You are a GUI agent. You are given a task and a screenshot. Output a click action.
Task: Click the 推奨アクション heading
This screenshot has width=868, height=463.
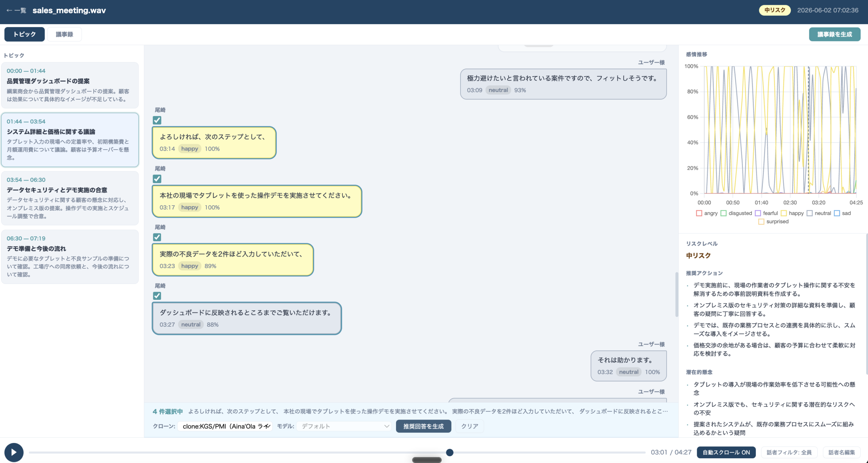704,273
